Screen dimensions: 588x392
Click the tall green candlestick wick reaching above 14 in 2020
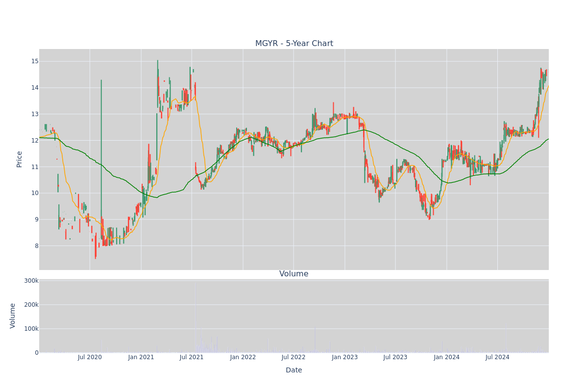101,159
